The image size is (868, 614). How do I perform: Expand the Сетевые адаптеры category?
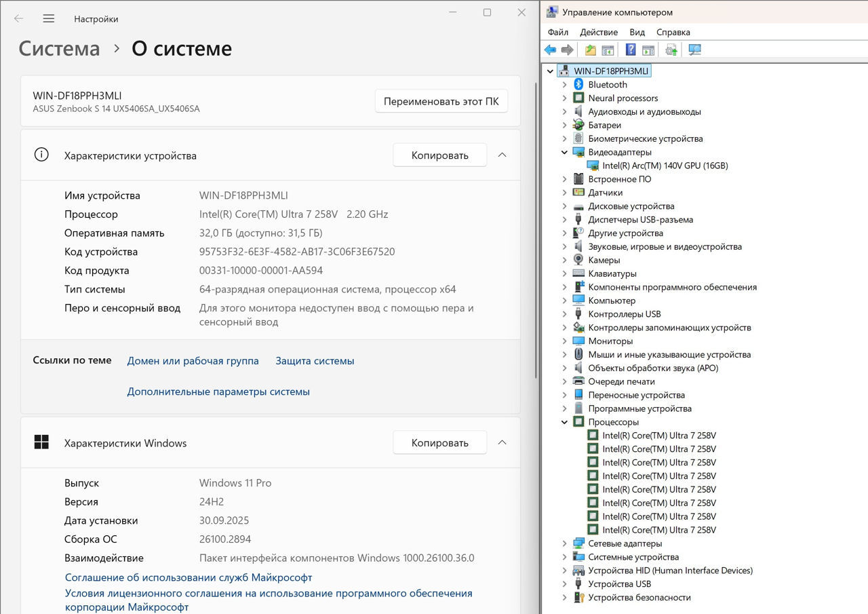coord(564,543)
